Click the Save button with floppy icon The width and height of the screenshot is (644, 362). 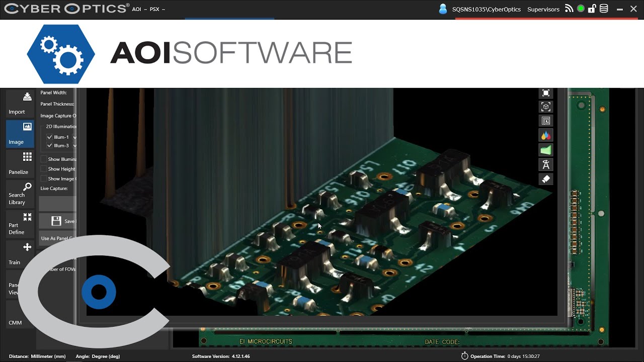tap(57, 221)
